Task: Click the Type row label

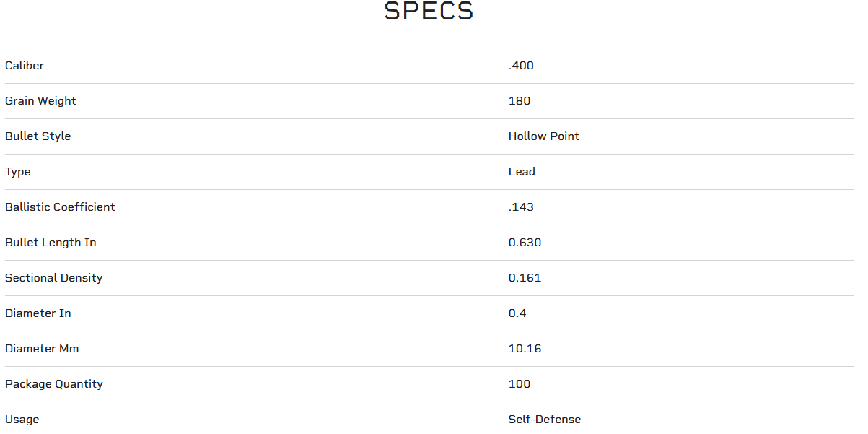Action: pyautogui.click(x=18, y=172)
